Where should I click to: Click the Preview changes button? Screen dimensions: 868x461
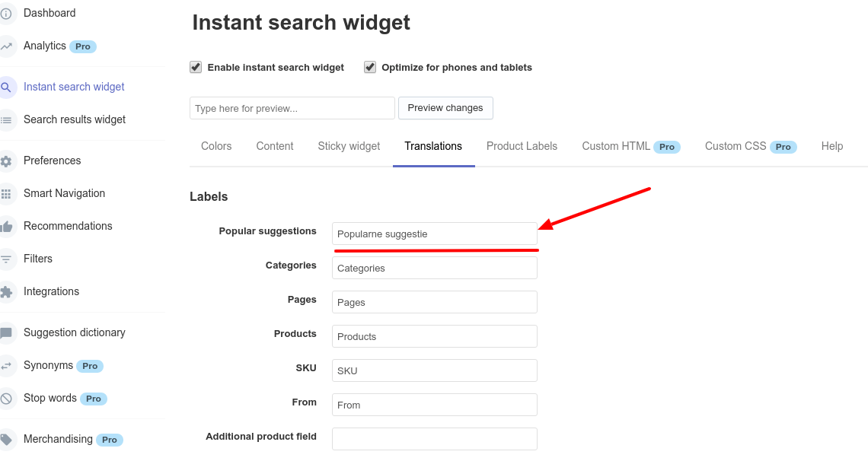pyautogui.click(x=445, y=108)
